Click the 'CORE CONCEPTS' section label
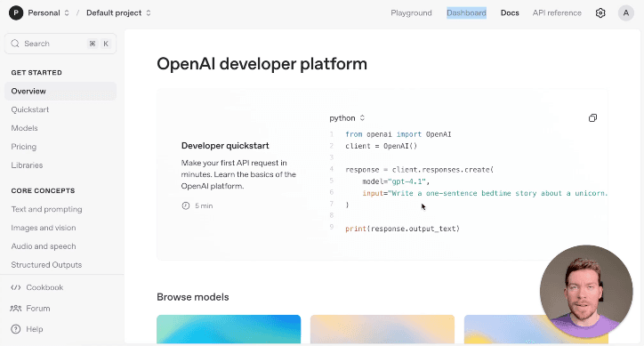The image size is (644, 346). (43, 190)
